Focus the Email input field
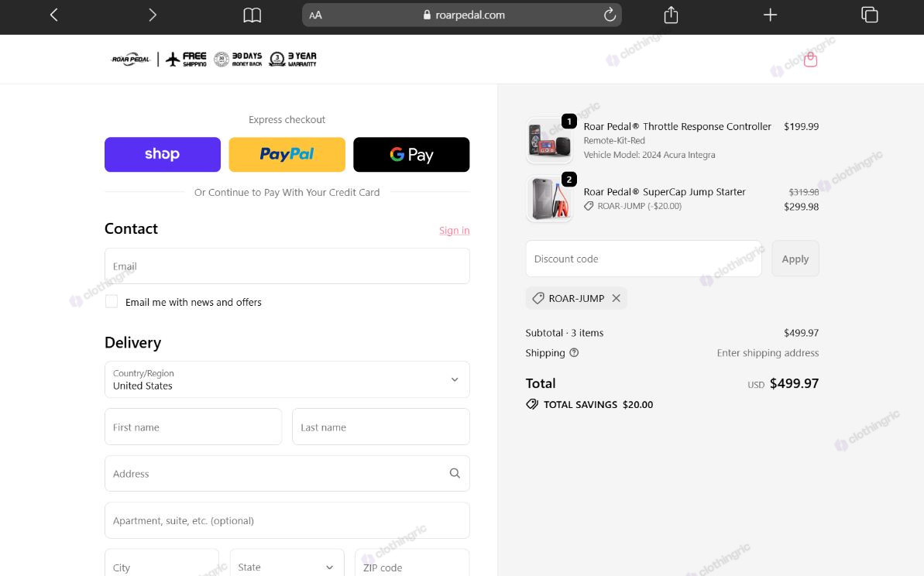 pyautogui.click(x=287, y=266)
